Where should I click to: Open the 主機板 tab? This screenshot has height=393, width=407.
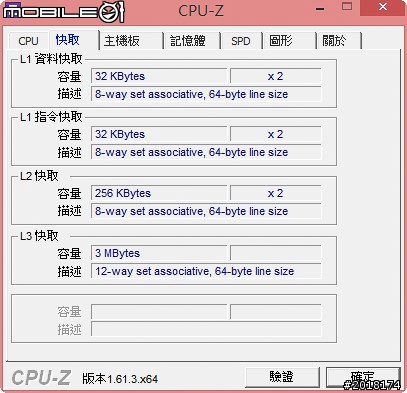(131, 41)
